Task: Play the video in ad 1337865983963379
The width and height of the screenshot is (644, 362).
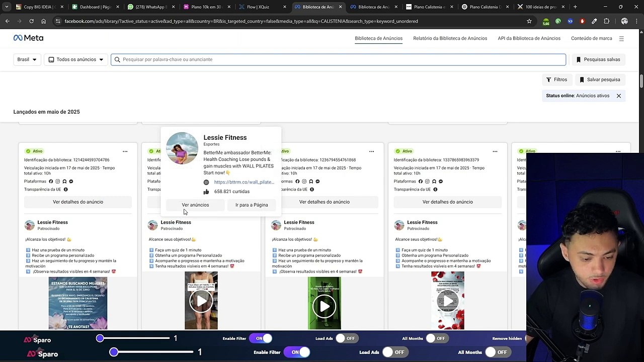Action: [x=447, y=301]
